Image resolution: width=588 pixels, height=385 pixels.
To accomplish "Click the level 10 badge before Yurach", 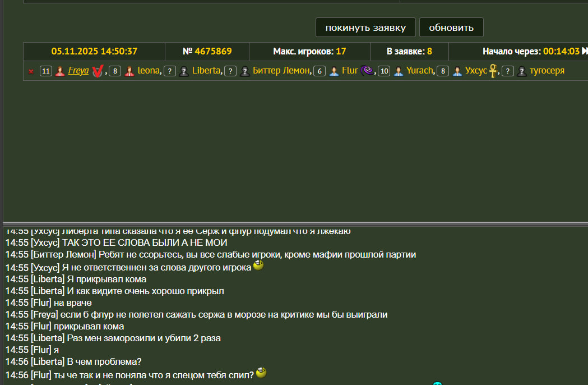I will tap(384, 71).
